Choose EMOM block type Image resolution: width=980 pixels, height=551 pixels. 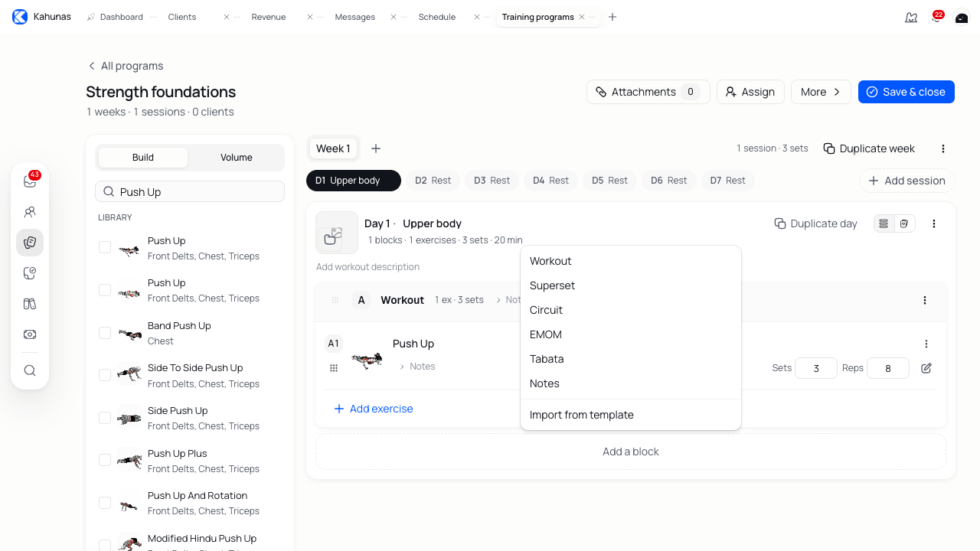631,334
